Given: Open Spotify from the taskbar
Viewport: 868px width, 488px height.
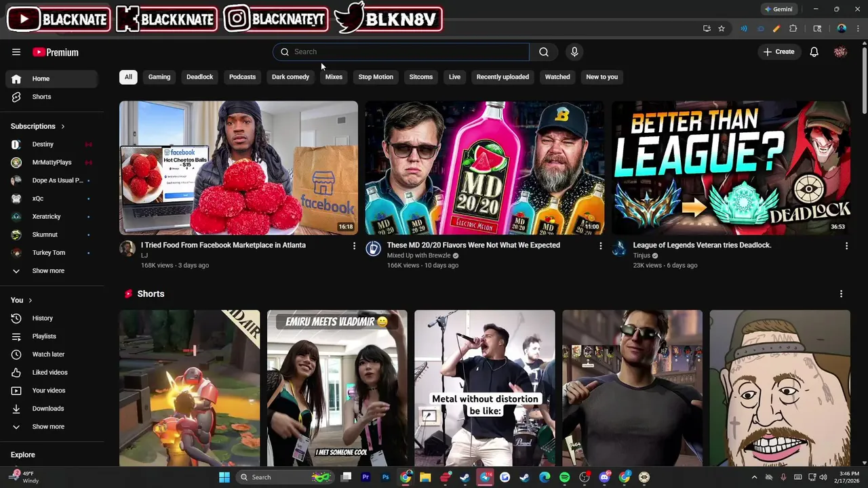Looking at the screenshot, I should point(565,477).
